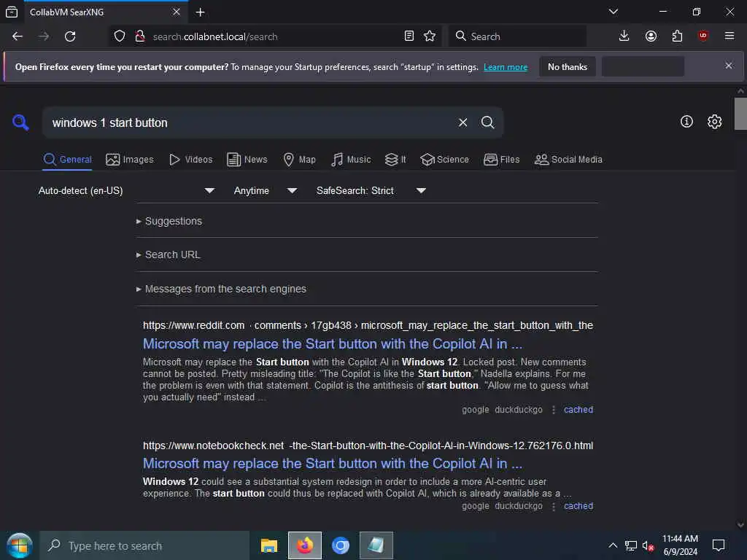Open cached link for notebookcheck result

(578, 506)
